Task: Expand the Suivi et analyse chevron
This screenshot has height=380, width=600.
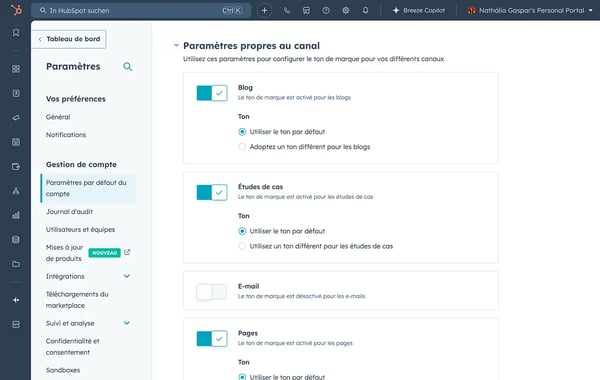Action: pos(127,323)
